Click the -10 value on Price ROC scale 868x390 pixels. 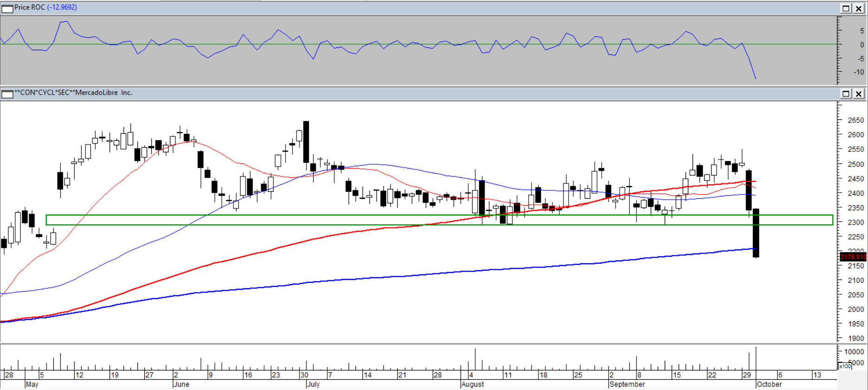pos(858,72)
